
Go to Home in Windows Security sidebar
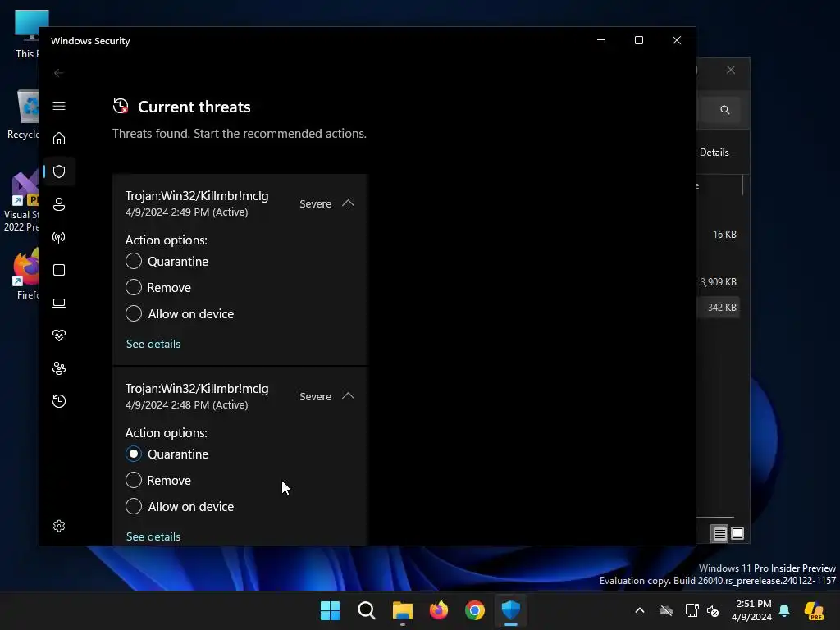[x=59, y=139]
